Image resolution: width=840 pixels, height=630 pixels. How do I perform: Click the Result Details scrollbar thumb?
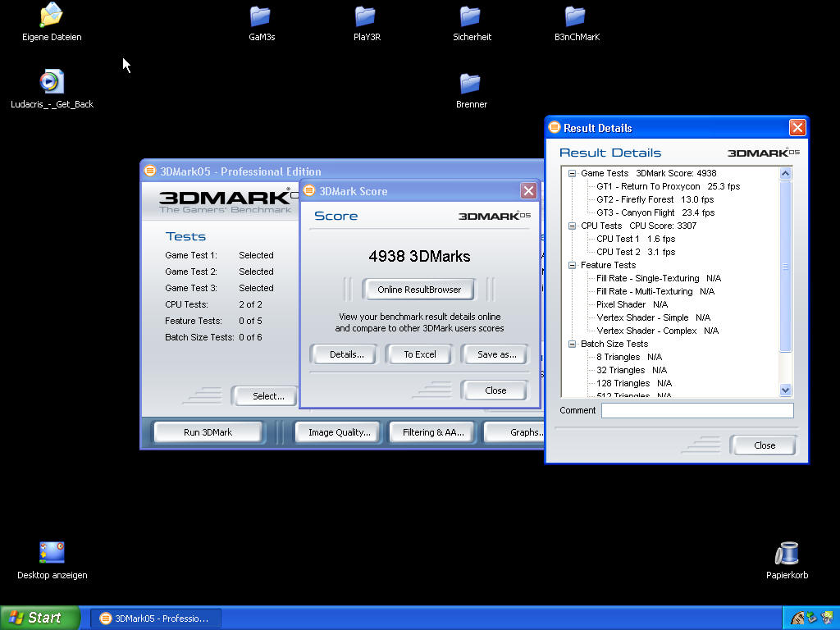785,266
